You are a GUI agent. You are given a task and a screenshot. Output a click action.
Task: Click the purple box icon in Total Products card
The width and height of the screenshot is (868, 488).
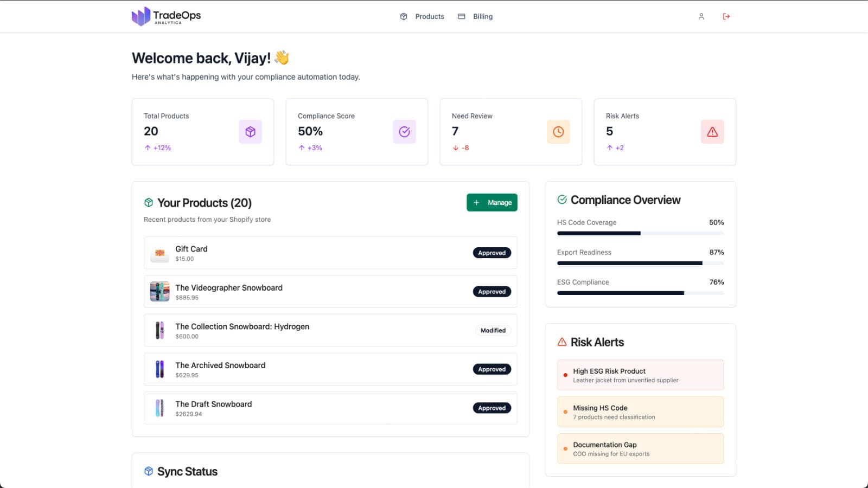coord(250,132)
